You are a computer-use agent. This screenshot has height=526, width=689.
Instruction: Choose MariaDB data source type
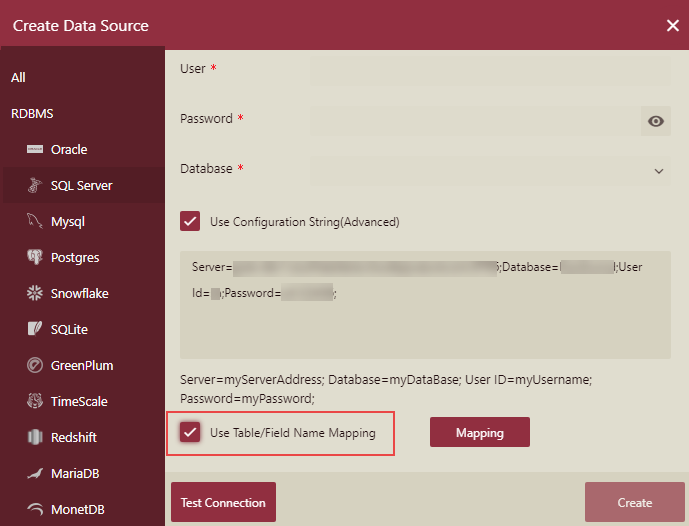(83, 473)
